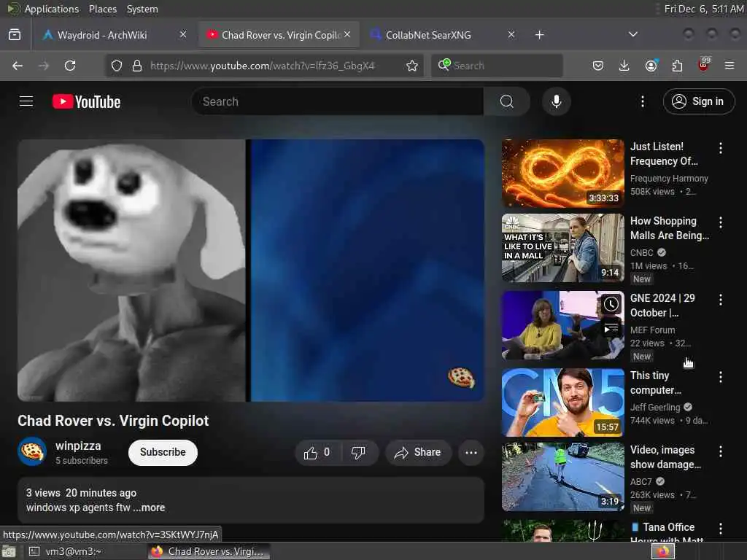Open the Firefox account icon
Image resolution: width=747 pixels, height=560 pixels.
651,66
